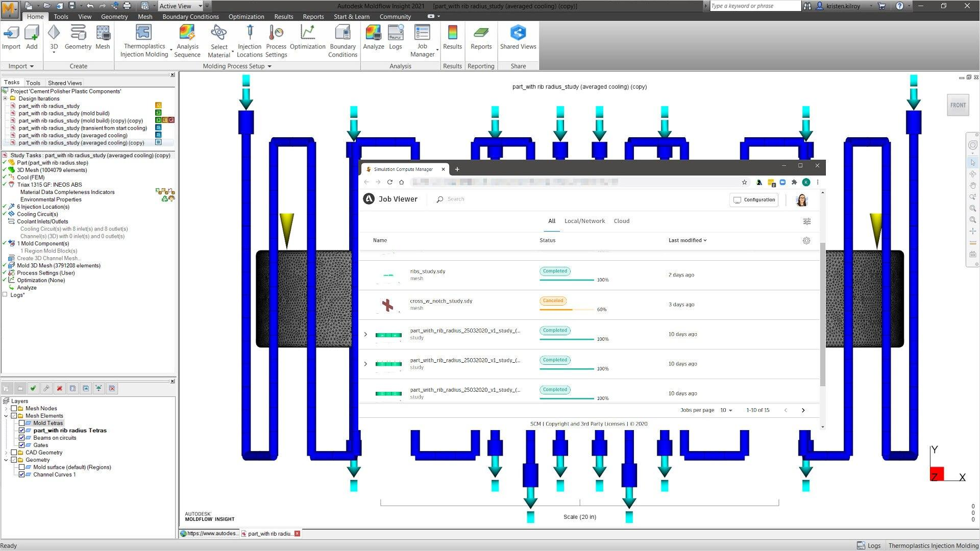The image size is (980, 551).
Task: Click the Configuration button in Job Viewer
Action: coord(754,200)
